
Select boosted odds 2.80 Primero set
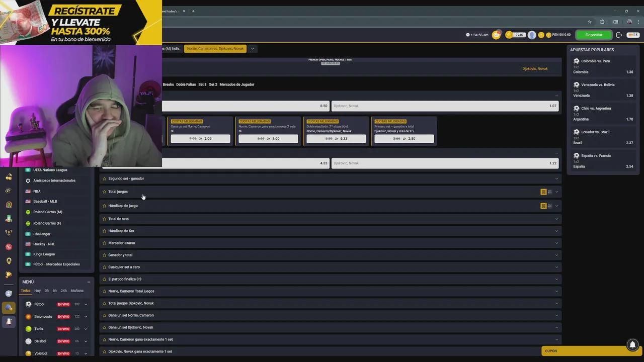coord(404,138)
